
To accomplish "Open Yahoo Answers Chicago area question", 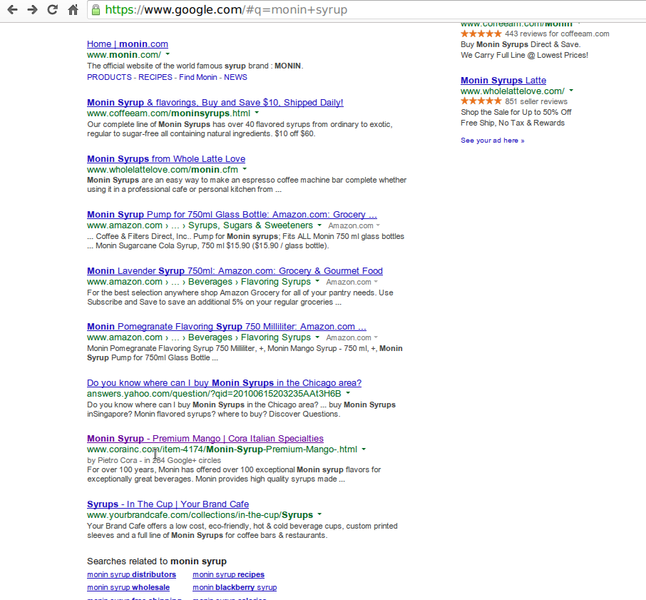I will [x=224, y=383].
